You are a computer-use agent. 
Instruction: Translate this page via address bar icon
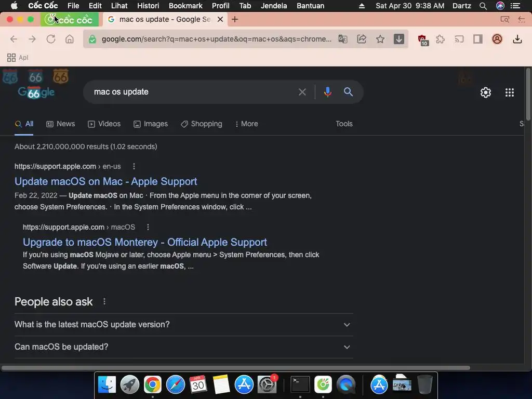point(343,39)
